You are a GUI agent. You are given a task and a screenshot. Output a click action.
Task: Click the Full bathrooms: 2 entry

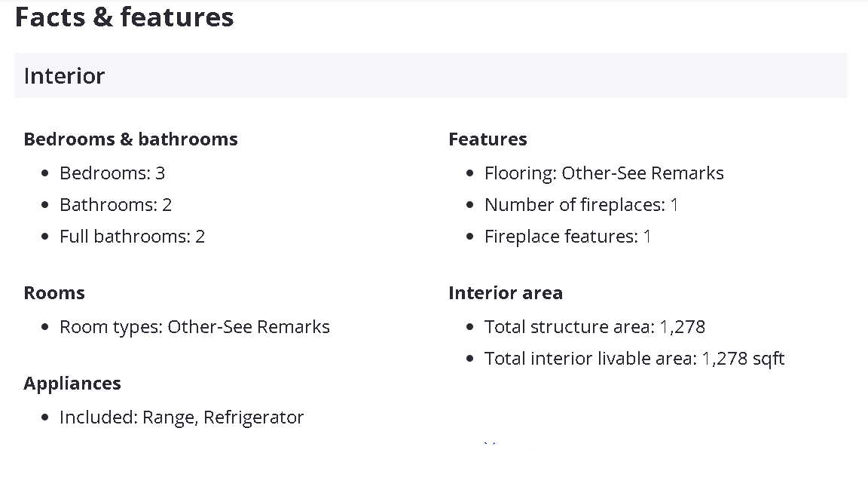[132, 237]
